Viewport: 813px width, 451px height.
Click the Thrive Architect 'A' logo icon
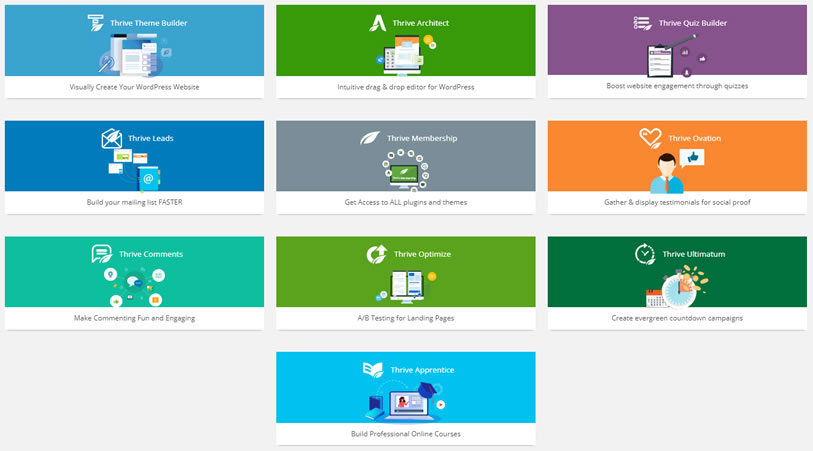pos(377,23)
